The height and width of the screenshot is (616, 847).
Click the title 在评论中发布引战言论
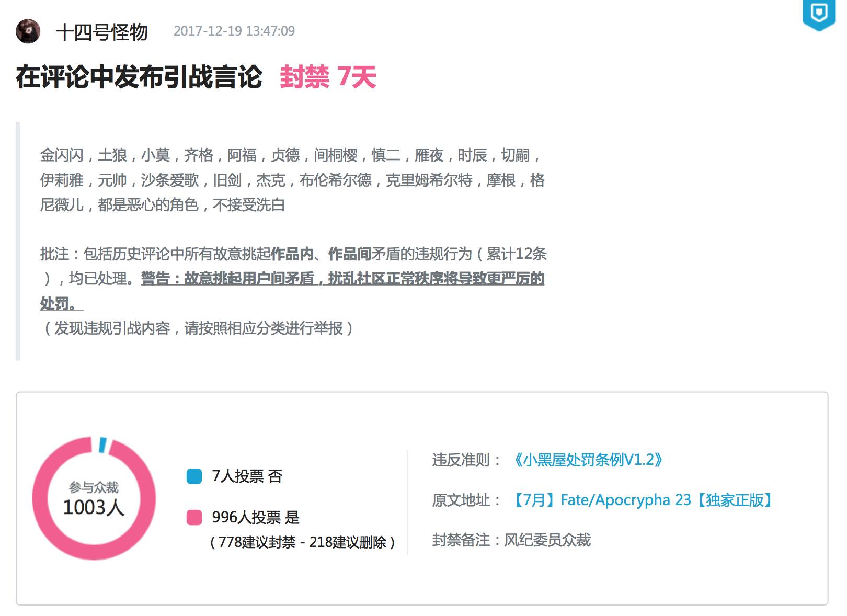click(x=139, y=77)
